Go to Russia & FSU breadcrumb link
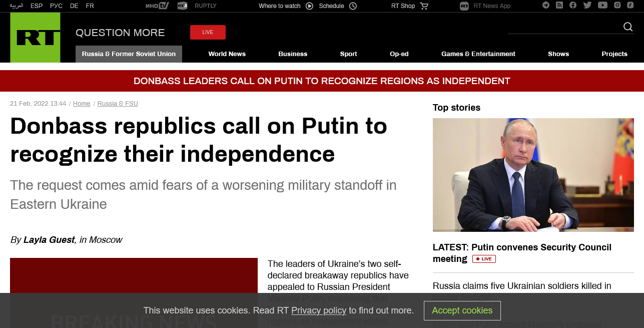 point(118,104)
